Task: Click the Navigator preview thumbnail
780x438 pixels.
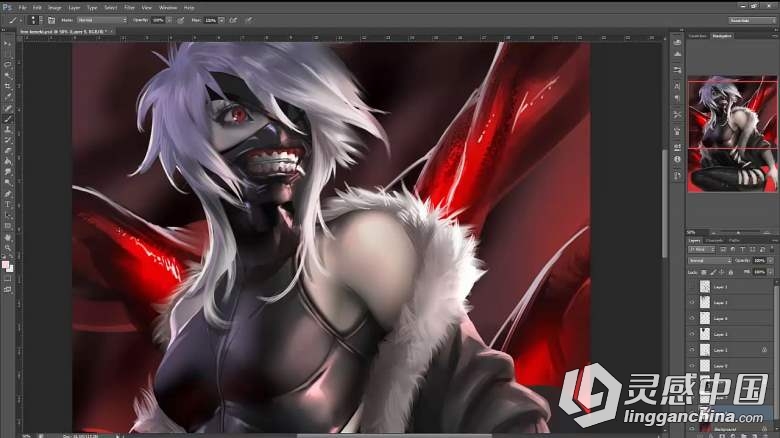Action: tap(732, 134)
